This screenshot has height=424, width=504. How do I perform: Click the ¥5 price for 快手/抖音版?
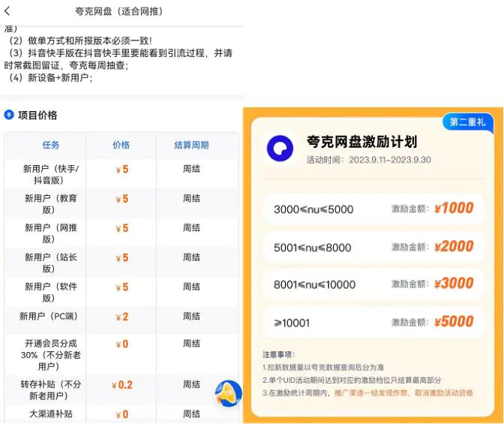(122, 169)
